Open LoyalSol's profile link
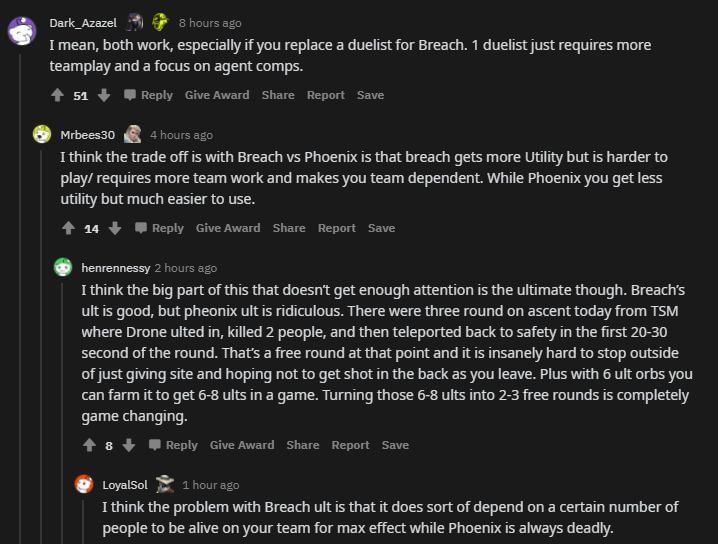This screenshot has width=718, height=544. [x=125, y=485]
